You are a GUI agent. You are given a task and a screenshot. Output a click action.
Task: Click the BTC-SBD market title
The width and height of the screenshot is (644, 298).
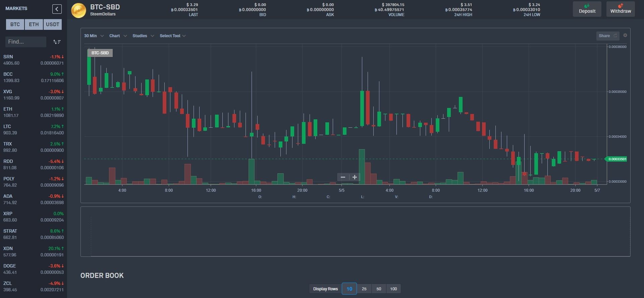(x=105, y=7)
